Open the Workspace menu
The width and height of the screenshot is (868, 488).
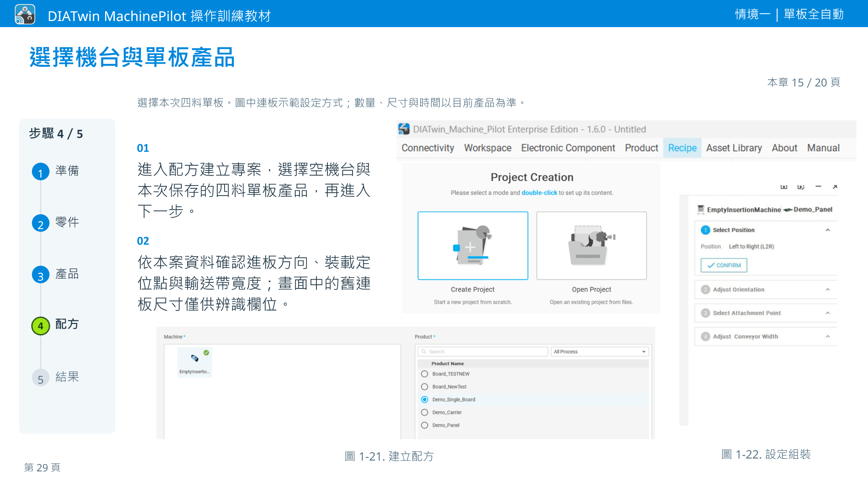tap(488, 148)
